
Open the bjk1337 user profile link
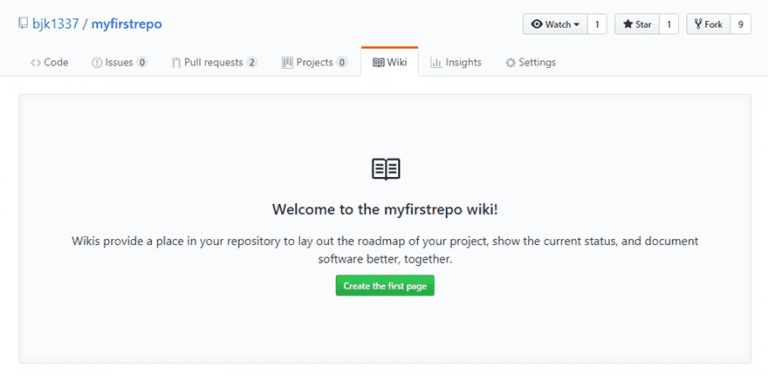pyautogui.click(x=55, y=23)
